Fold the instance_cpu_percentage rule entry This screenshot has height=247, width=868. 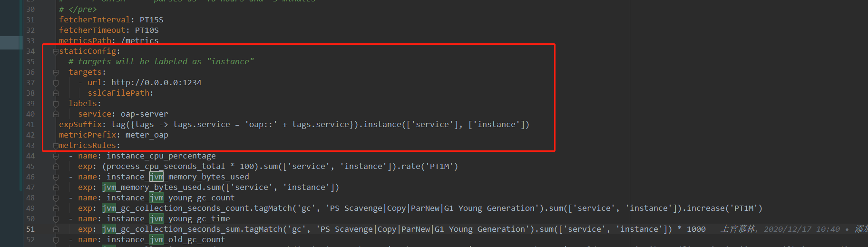click(56, 156)
